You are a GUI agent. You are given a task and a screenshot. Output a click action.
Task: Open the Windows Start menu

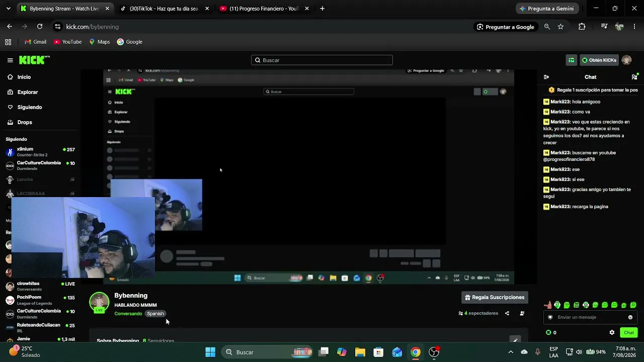click(210, 352)
